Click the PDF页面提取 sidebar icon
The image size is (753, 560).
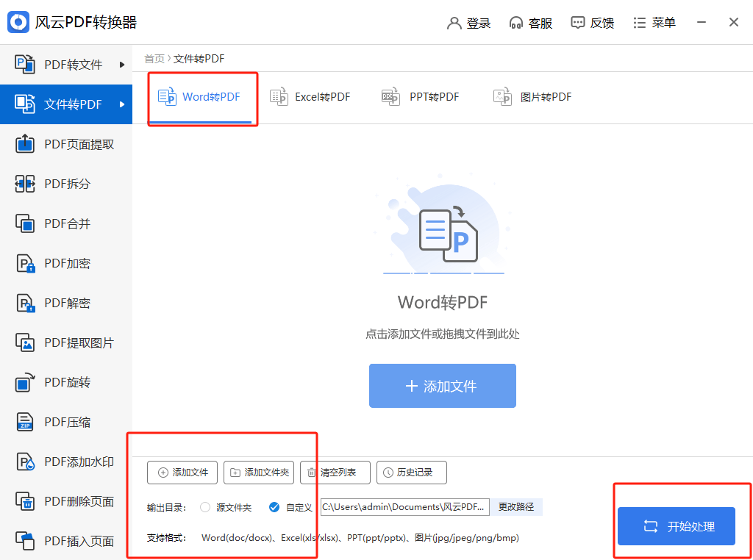pyautogui.click(x=25, y=144)
